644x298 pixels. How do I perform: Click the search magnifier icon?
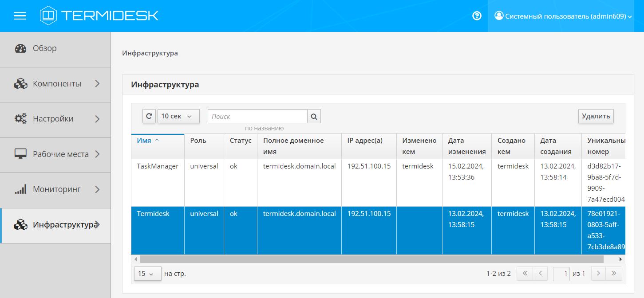coord(314,117)
